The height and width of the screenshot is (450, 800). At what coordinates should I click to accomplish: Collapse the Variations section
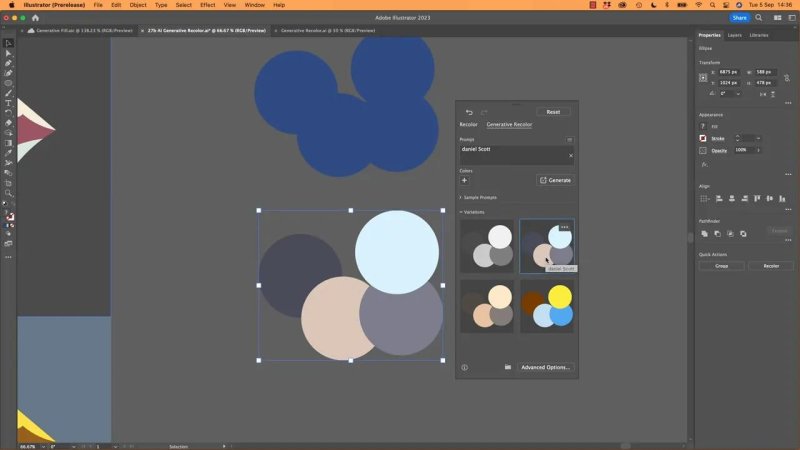coord(472,212)
